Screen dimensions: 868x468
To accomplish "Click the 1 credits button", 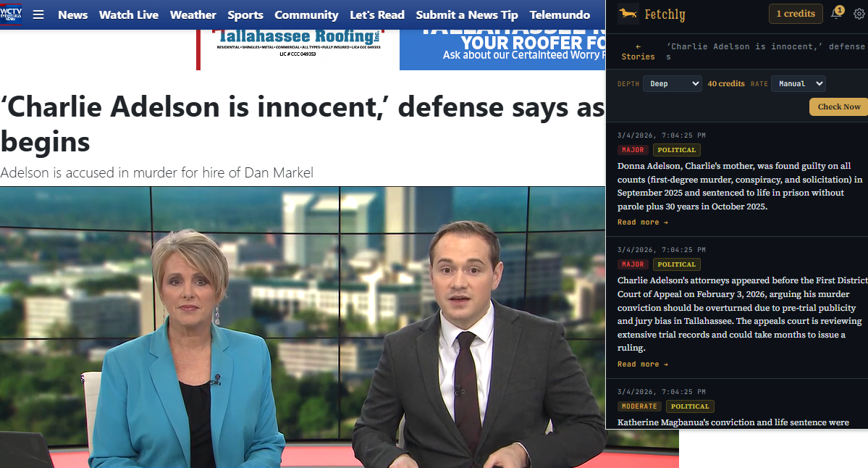I will point(795,14).
